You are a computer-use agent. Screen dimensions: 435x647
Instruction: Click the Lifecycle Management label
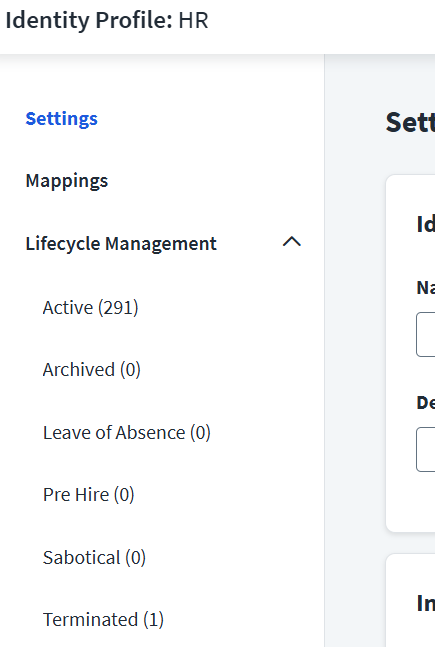pos(121,243)
